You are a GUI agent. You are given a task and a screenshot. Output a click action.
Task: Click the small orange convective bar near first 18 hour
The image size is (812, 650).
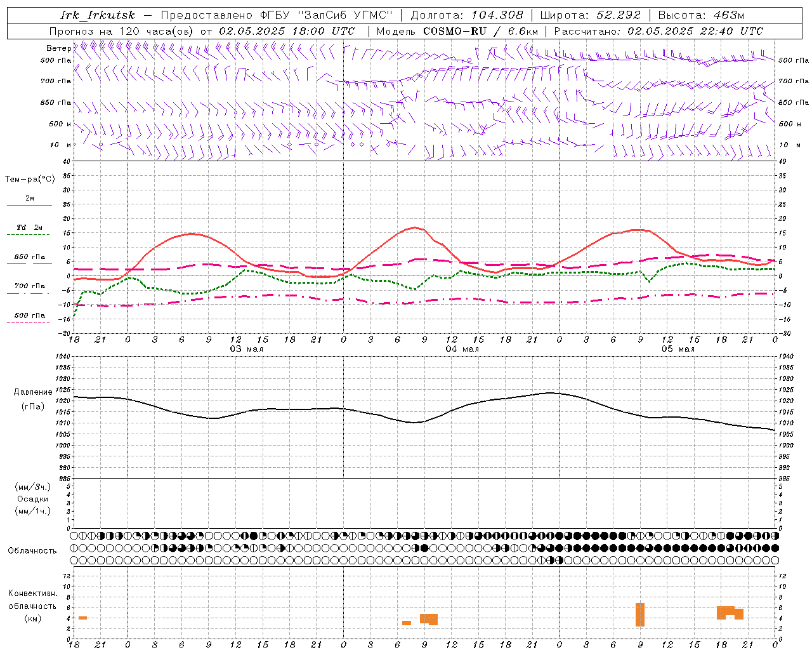point(82,618)
